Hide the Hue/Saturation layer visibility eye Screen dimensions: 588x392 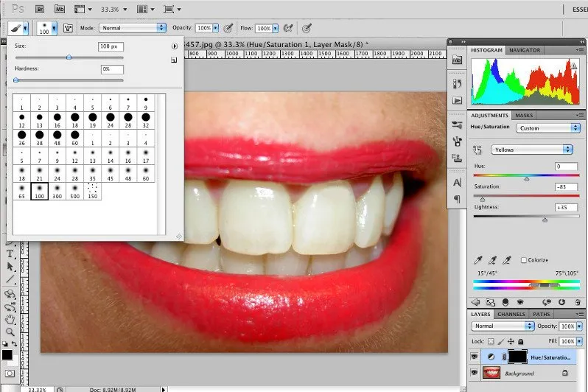click(x=475, y=357)
